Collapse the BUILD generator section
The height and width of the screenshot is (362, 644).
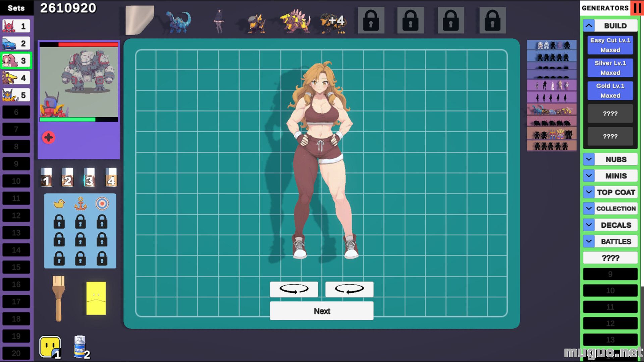coord(589,26)
